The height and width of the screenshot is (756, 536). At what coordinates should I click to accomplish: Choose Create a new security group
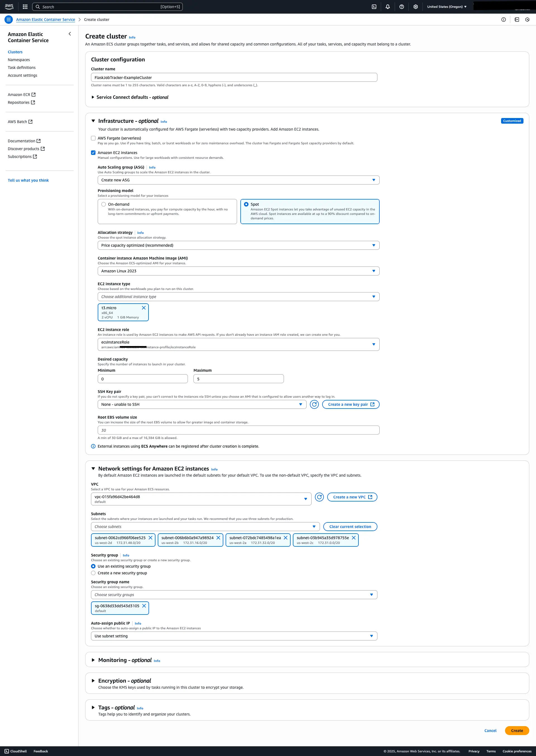[x=94, y=573]
